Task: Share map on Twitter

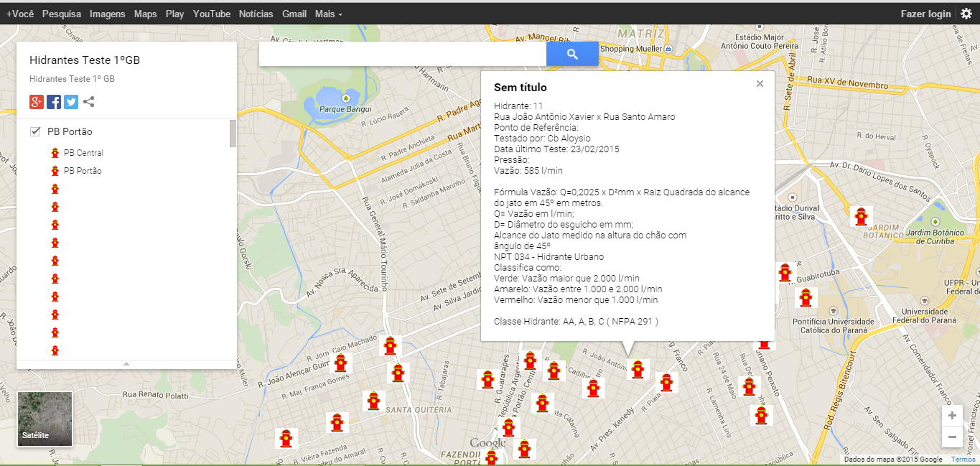Action: pyautogui.click(x=71, y=102)
